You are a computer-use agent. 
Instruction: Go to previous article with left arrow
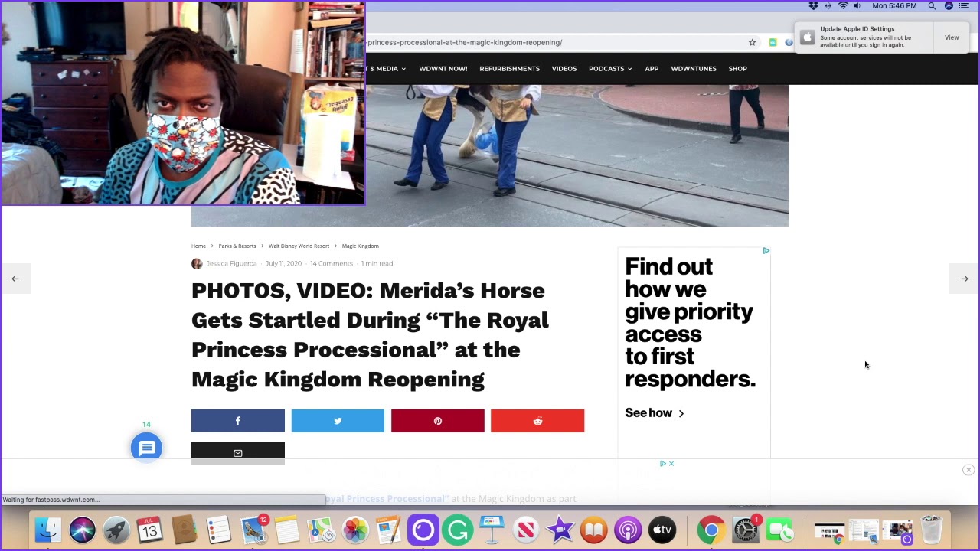15,279
